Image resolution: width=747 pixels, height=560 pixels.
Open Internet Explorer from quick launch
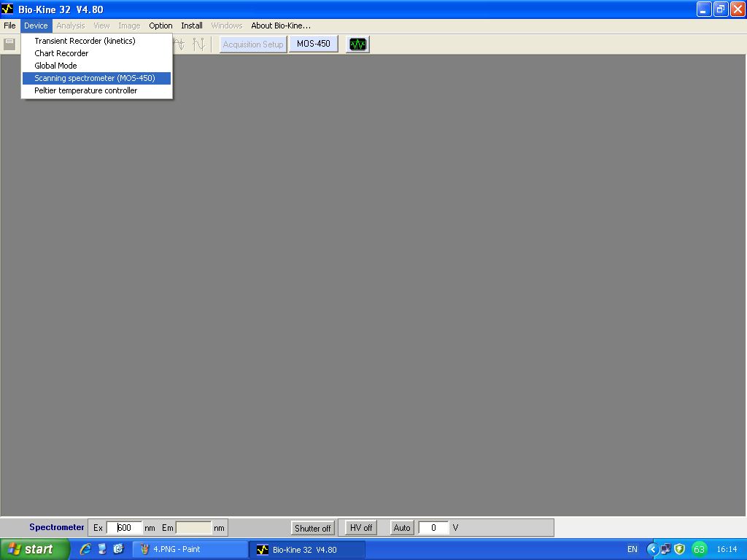(85, 549)
